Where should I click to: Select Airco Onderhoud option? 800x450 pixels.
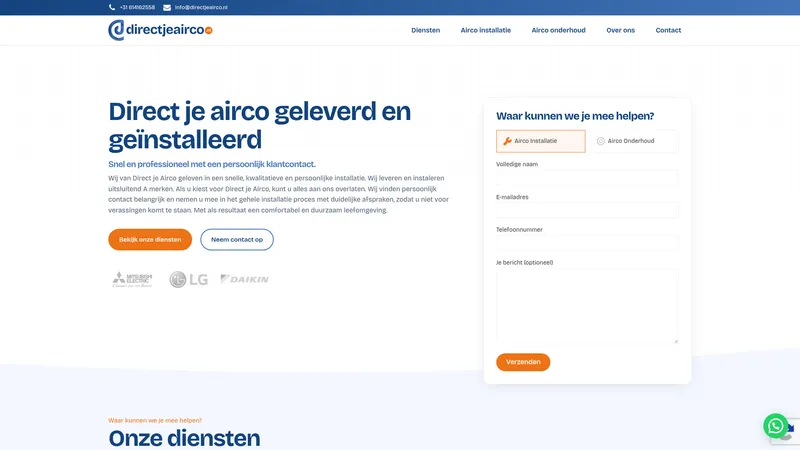pos(634,141)
